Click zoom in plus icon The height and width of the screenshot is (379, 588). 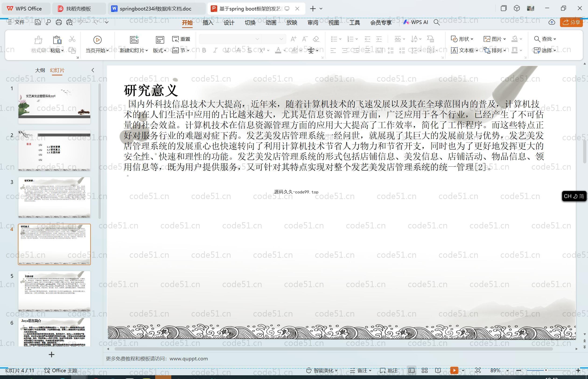point(578,370)
